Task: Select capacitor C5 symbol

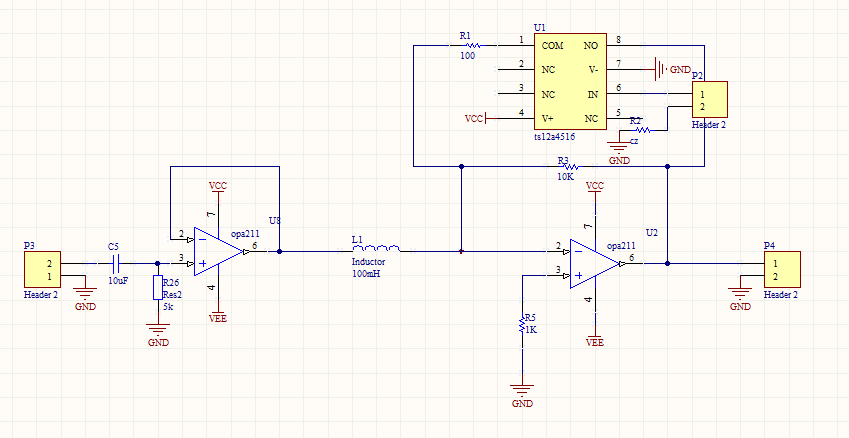Action: 114,264
